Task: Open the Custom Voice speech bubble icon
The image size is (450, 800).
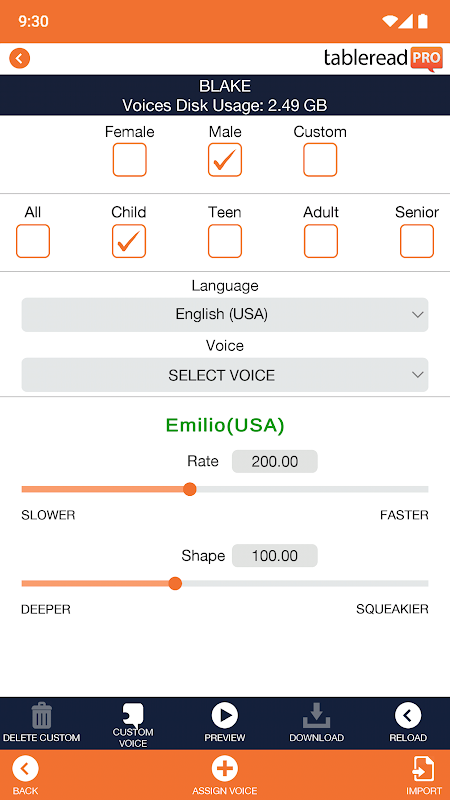Action: tap(133, 714)
